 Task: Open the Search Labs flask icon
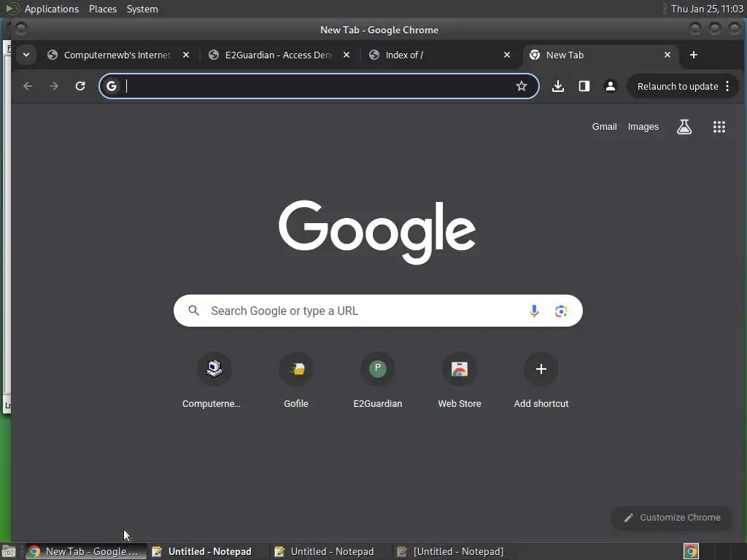click(684, 127)
